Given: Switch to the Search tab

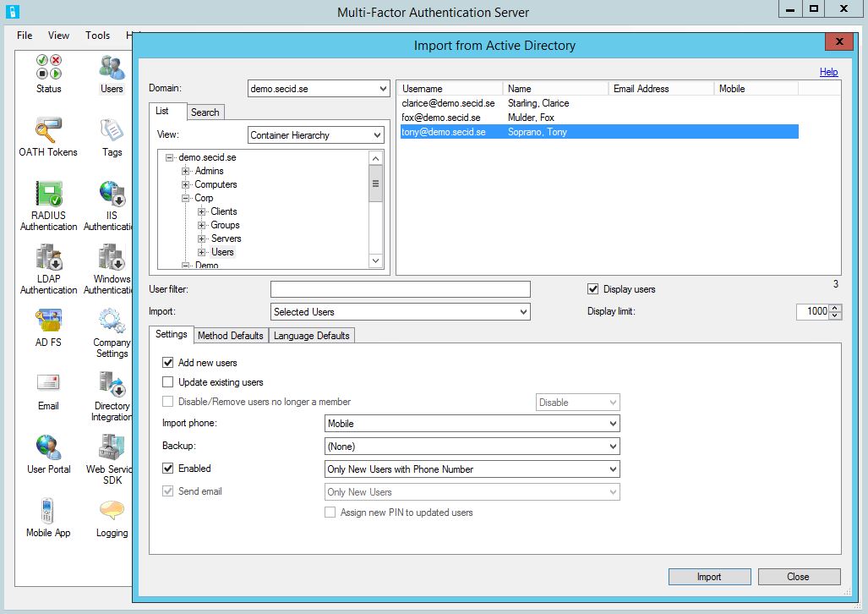Looking at the screenshot, I should point(205,112).
